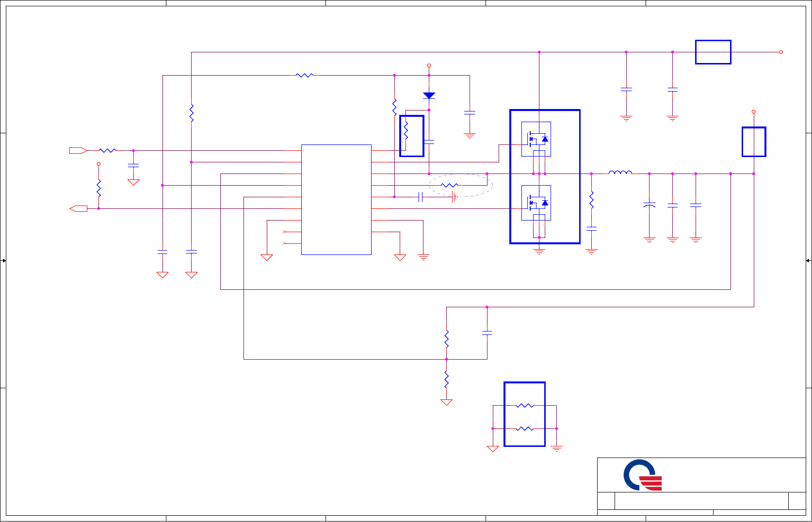812x522 pixels.
Task: Click the power terminal above the output node
Action: (x=754, y=111)
